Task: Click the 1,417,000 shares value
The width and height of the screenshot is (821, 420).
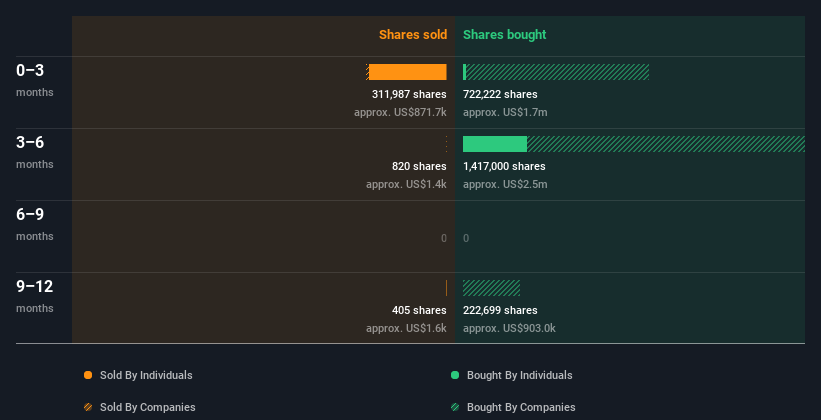Action: pyautogui.click(x=504, y=166)
